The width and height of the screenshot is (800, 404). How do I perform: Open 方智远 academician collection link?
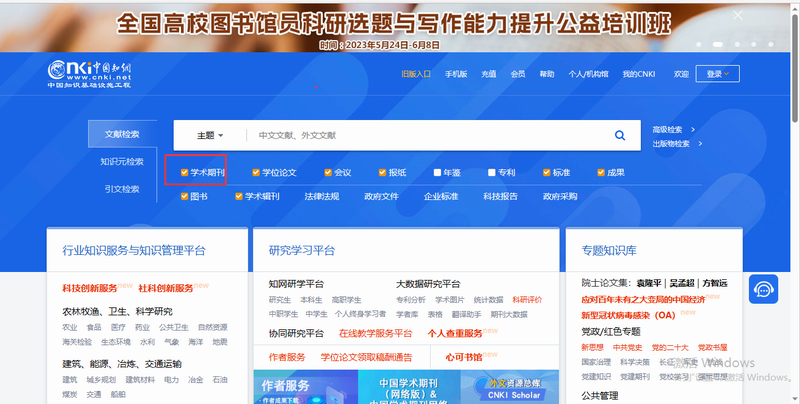tap(715, 283)
